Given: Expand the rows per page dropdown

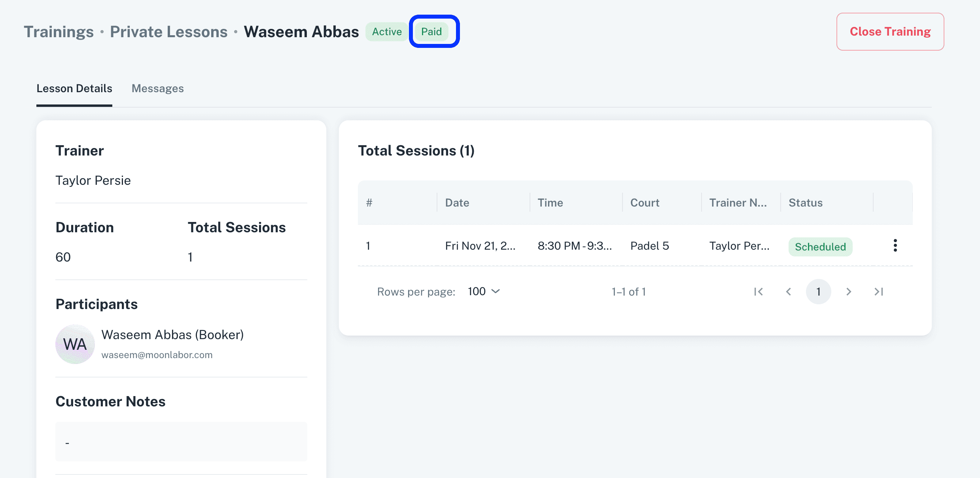Looking at the screenshot, I should [x=484, y=292].
